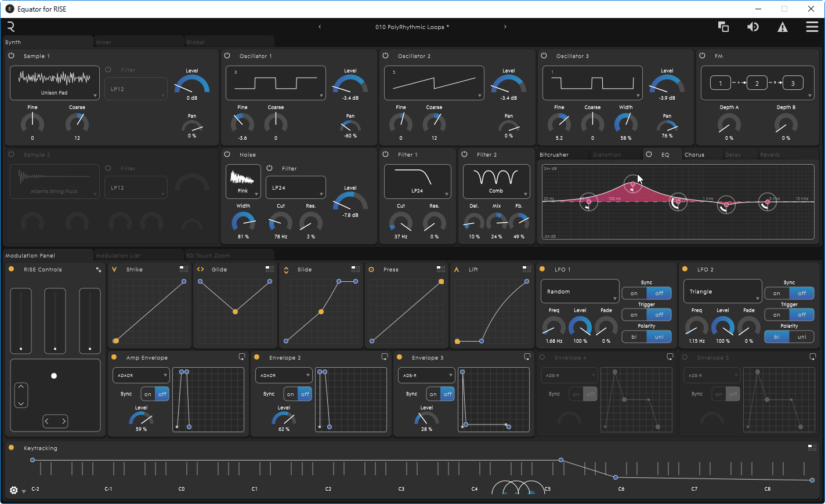This screenshot has width=825, height=504.
Task: Select the Chorus effect tab
Action: [x=694, y=155]
